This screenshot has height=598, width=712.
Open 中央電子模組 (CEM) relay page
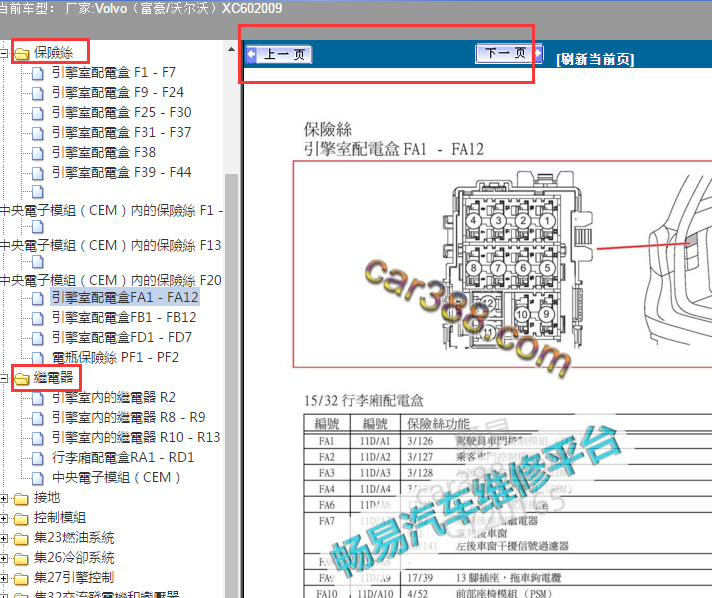(116, 477)
